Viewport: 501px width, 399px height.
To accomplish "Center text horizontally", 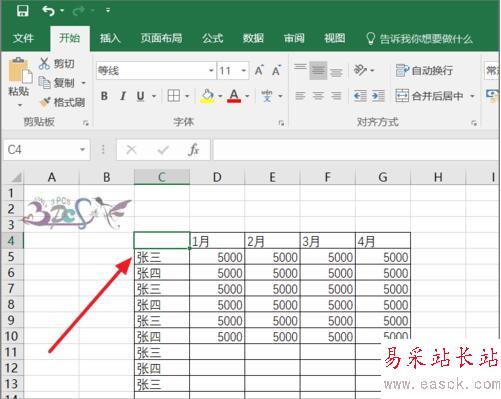I will click(x=318, y=96).
